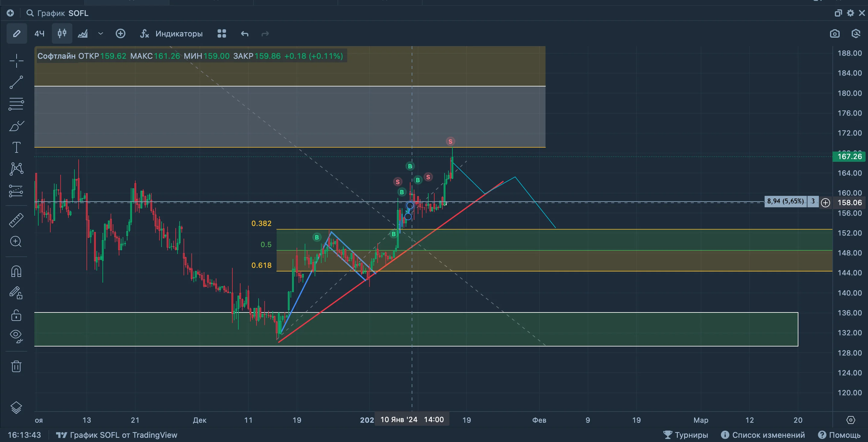Select the trend line drawing tool
This screenshot has width=868, height=442.
coord(16,82)
